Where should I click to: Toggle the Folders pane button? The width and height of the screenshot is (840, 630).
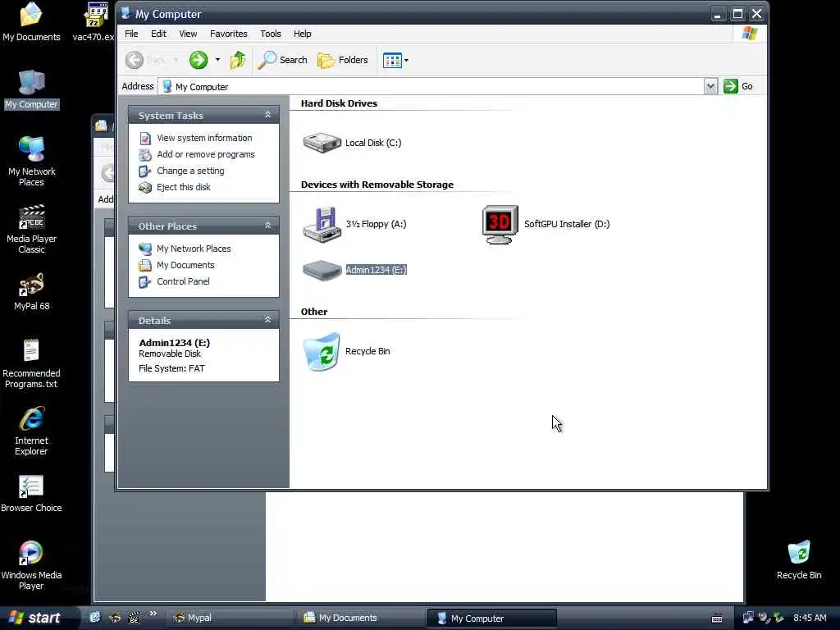pos(343,60)
